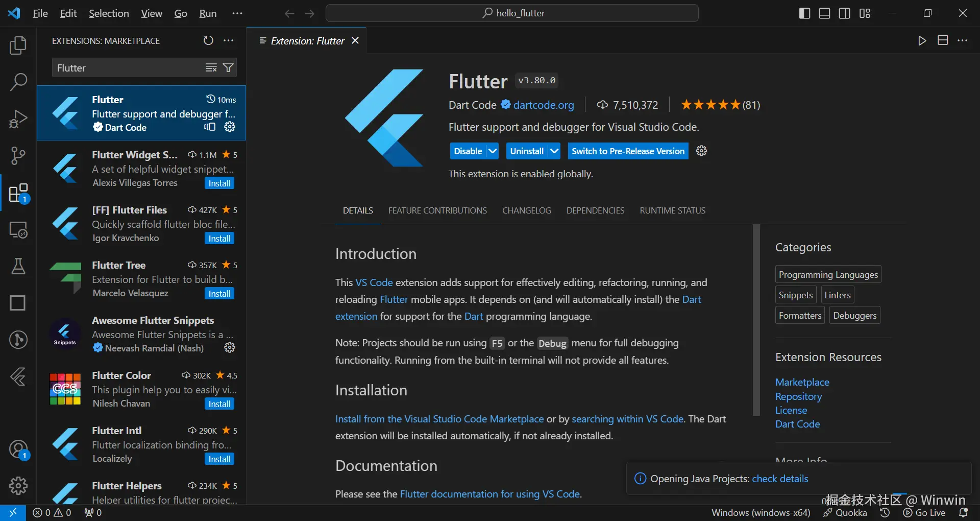Open notifications bell in status bar
Image resolution: width=980 pixels, height=521 pixels.
click(964, 513)
